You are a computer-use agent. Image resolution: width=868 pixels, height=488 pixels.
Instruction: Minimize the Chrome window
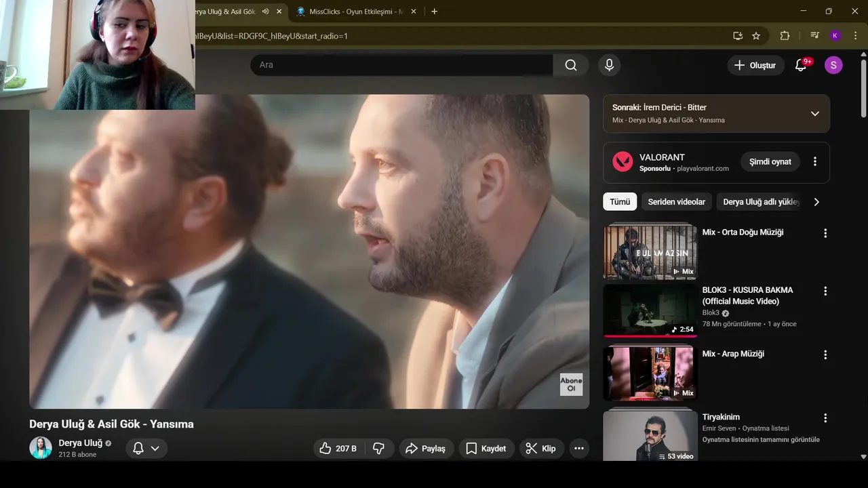[x=804, y=12]
